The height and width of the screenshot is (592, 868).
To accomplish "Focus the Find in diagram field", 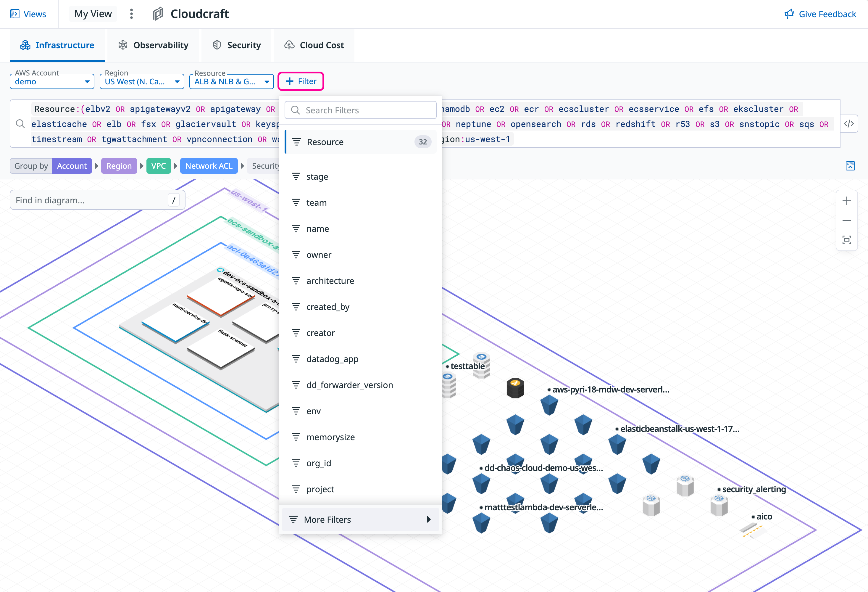I will (97, 200).
